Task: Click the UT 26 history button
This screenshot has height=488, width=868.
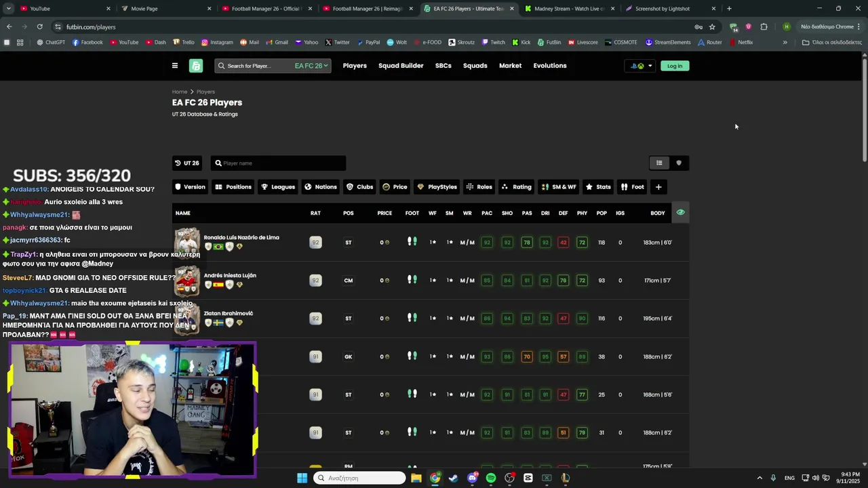Action: click(187, 163)
